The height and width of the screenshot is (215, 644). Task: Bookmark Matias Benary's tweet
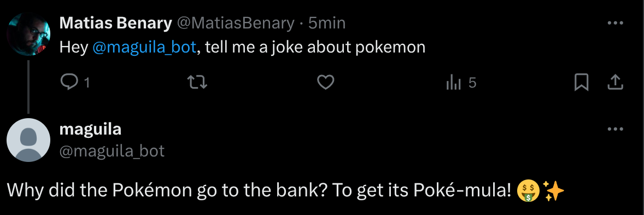pos(581,83)
